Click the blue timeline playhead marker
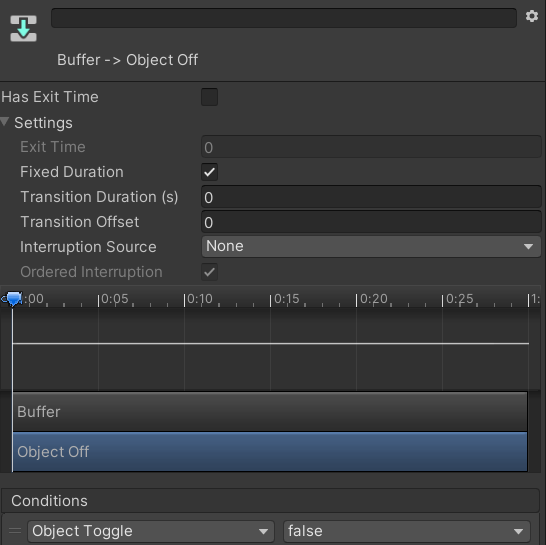 [13, 299]
